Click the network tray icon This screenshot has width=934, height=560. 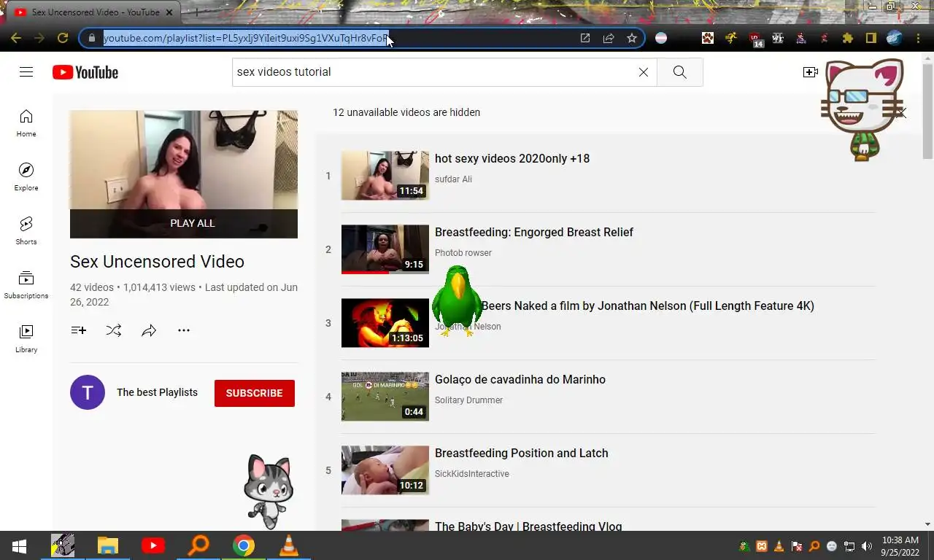tap(849, 546)
